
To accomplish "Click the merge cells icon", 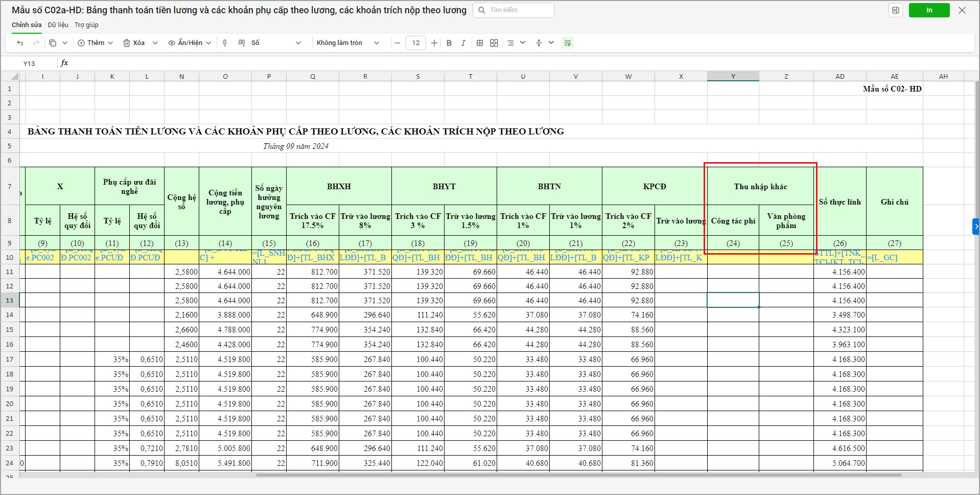I will (494, 43).
